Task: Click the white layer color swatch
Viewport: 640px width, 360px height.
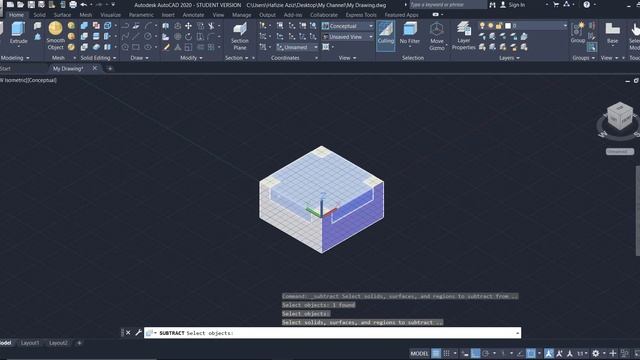Action: (x=508, y=26)
